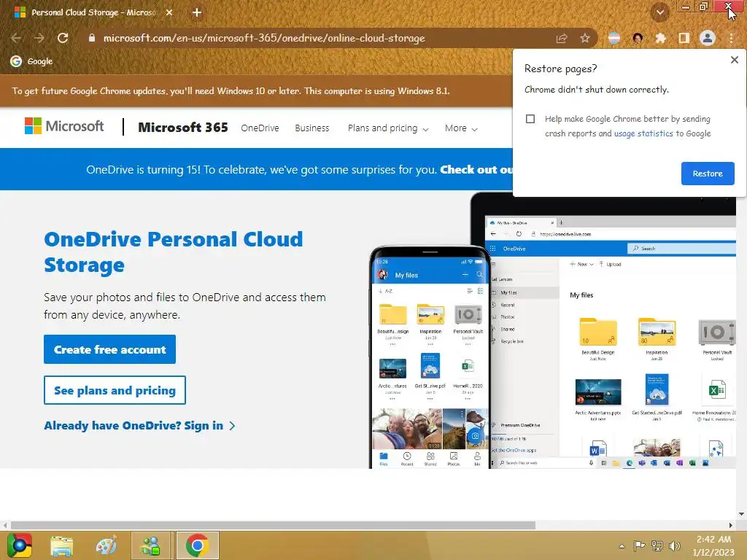
Task: Click the horizontal scrollbar thumb
Action: coord(273,525)
